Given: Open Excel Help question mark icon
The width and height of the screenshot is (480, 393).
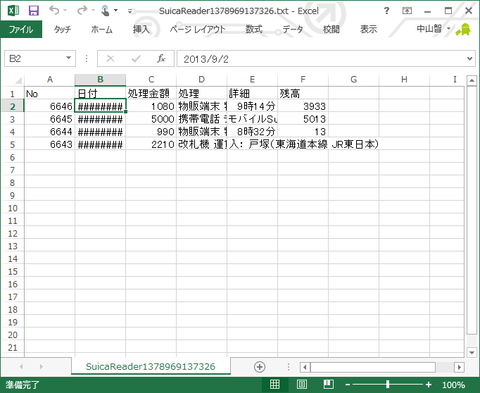Looking at the screenshot, I should point(386,11).
